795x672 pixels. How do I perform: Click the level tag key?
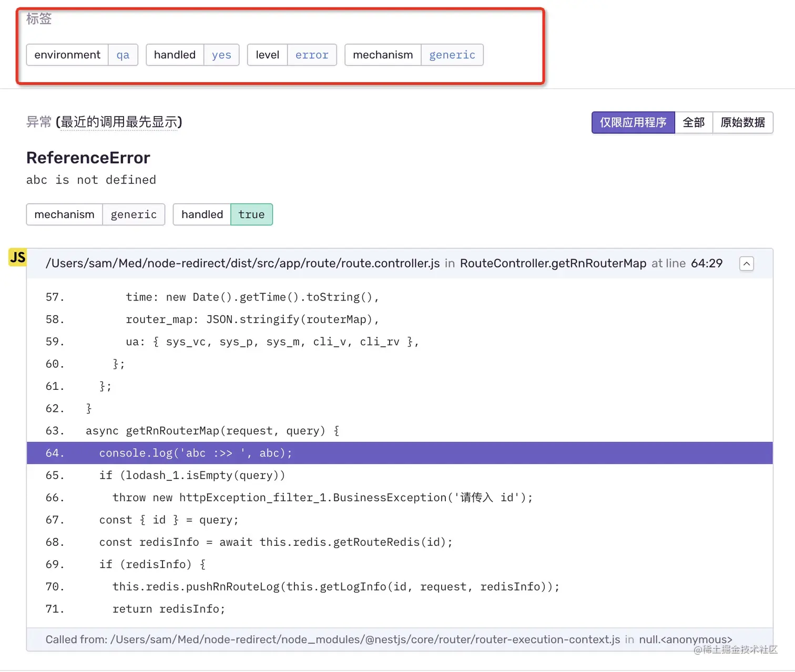267,55
